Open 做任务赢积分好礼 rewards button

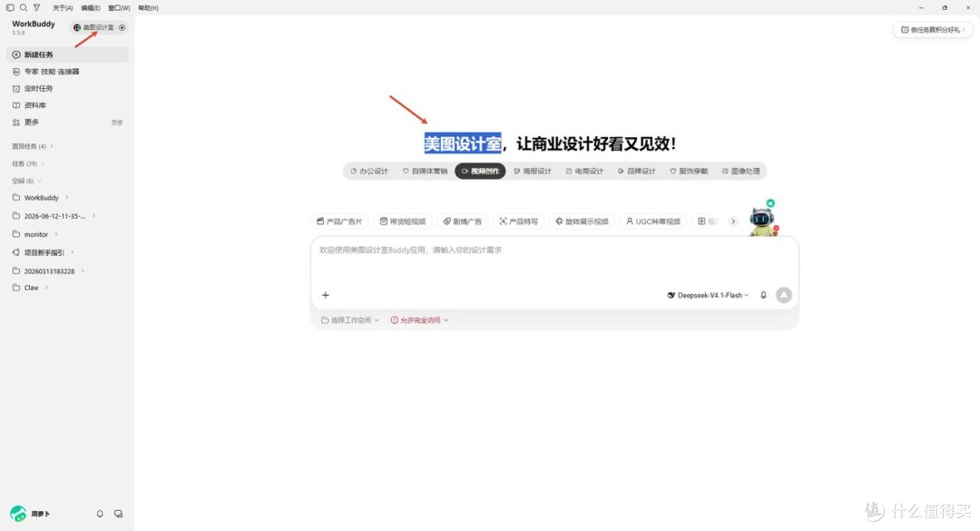point(932,29)
